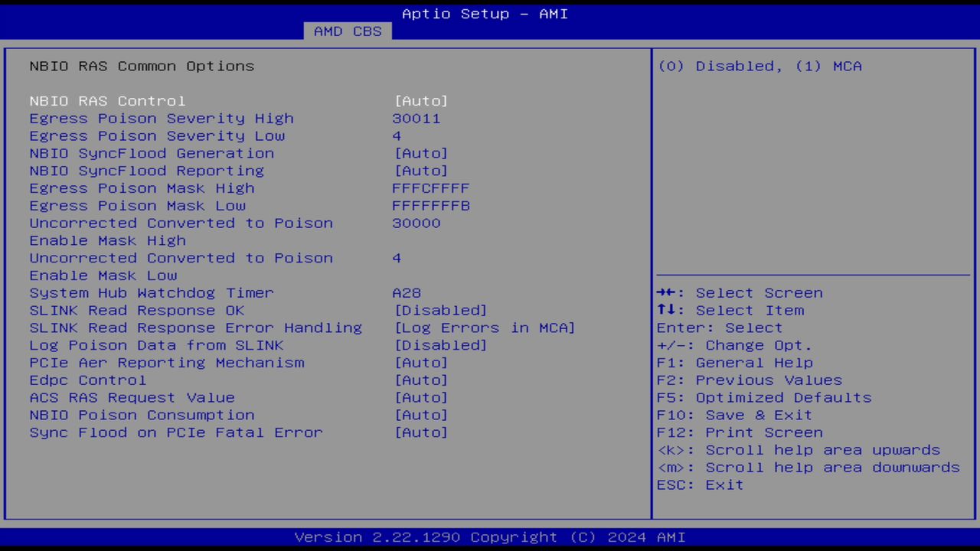Click the Select Screen key hint
The image size is (980, 551).
tap(740, 293)
